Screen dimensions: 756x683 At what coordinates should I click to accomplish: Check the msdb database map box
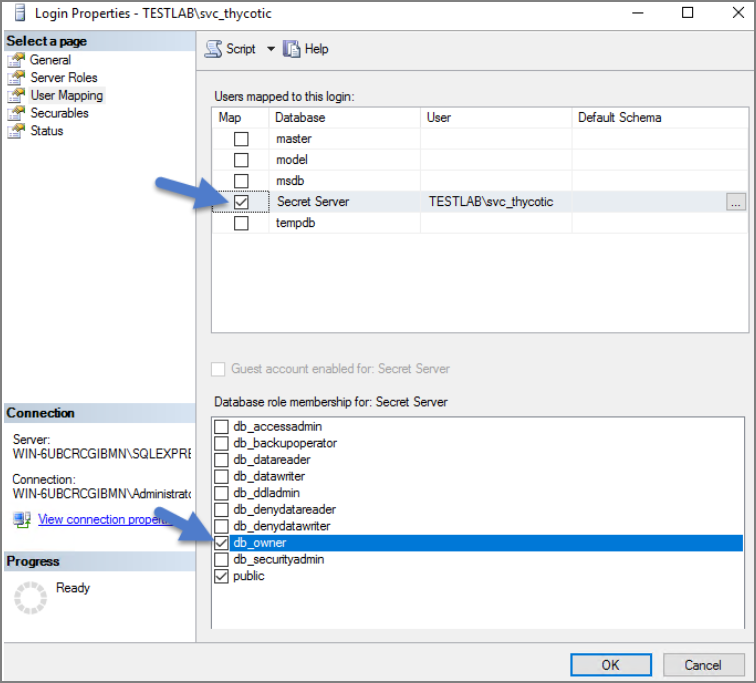(241, 181)
